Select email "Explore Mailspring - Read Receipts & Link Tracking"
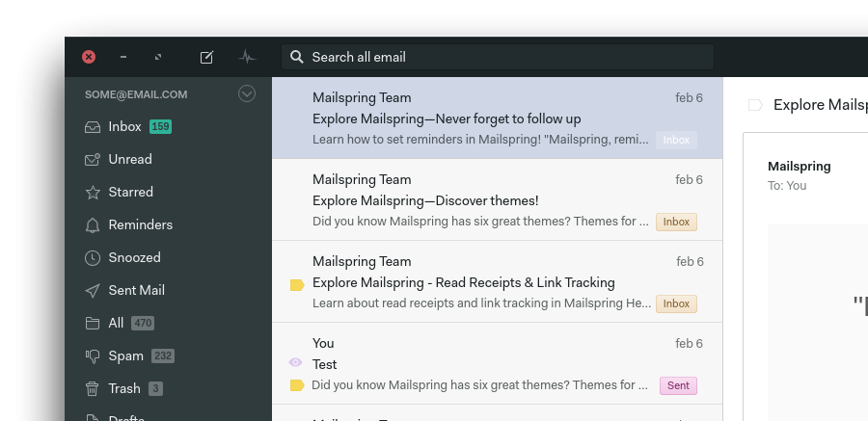This screenshot has width=868, height=421. (x=497, y=281)
